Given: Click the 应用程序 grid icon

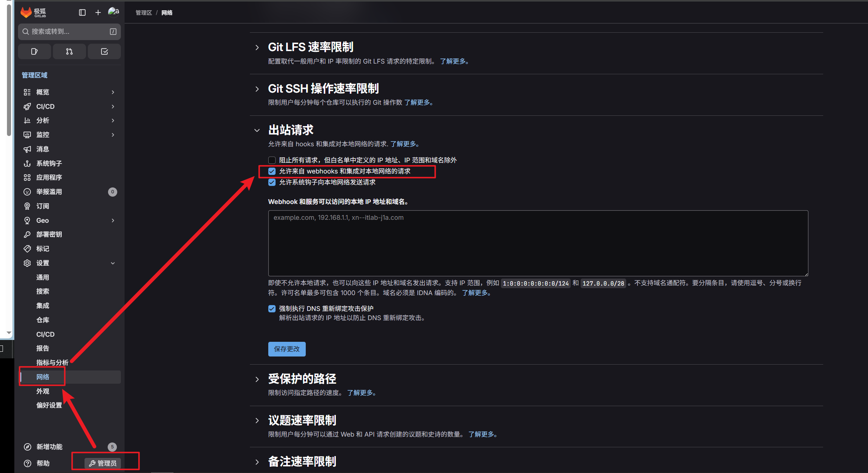Looking at the screenshot, I should (27, 178).
